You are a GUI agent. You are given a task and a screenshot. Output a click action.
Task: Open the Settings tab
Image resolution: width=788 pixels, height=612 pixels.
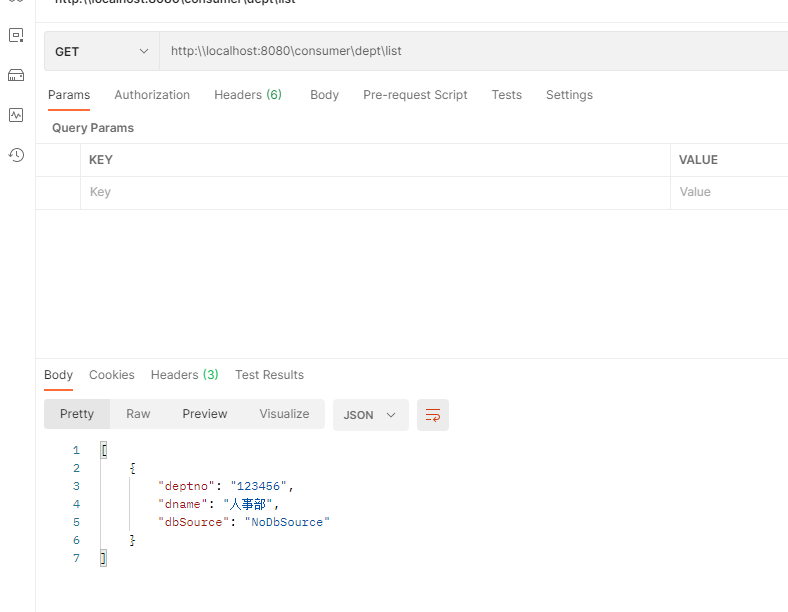click(x=569, y=95)
